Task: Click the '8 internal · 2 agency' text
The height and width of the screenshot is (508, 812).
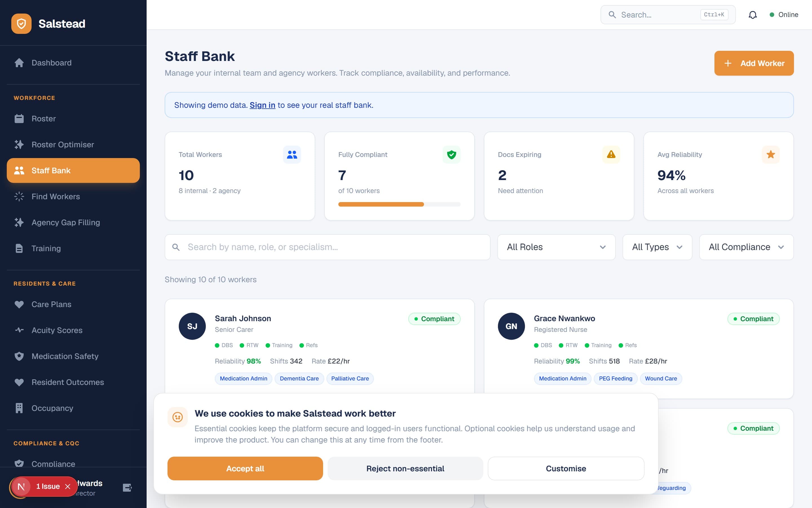Action: [209, 191]
